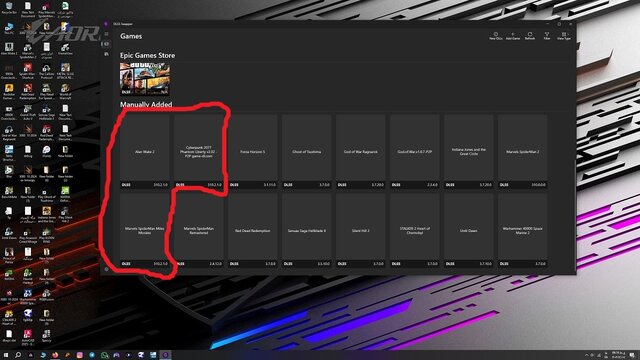Viewport: 640px width, 360px height.
Task: Select the God of War Ragnarok card
Action: click(x=360, y=151)
